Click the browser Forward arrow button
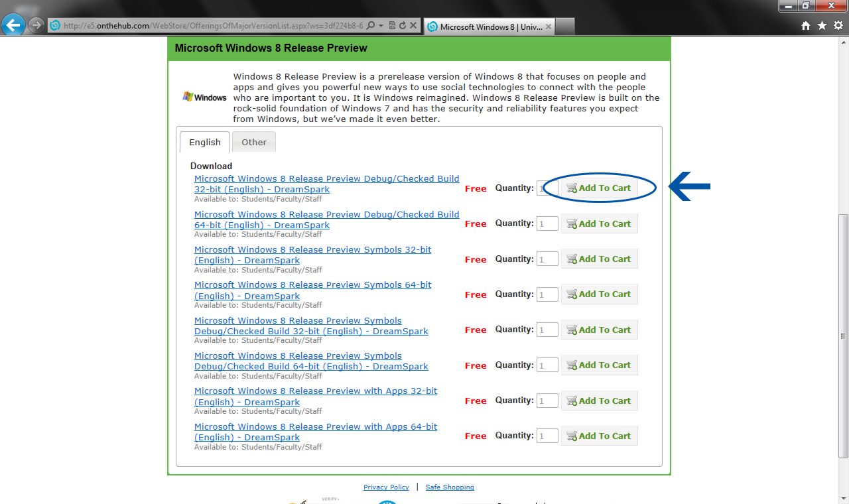Screen dimensions: 849x504 (x=36, y=26)
